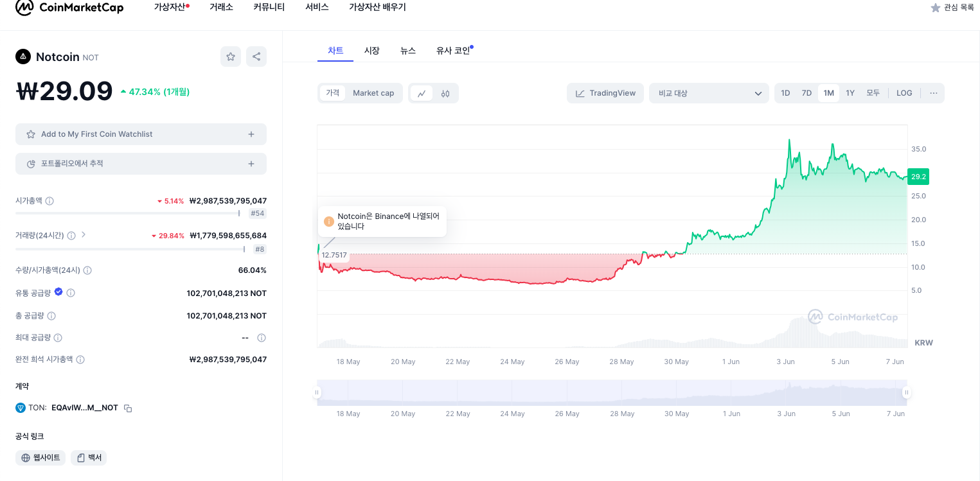
Task: Open the 비교 대상 dropdown
Action: click(709, 93)
